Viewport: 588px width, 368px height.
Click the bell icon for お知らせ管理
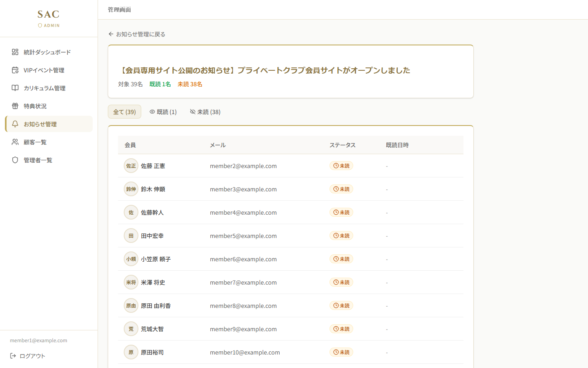[15, 124]
